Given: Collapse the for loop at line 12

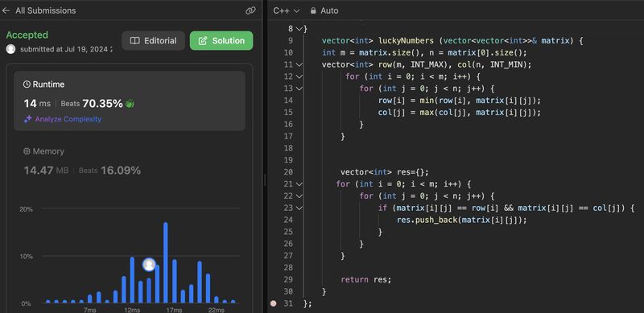Looking at the screenshot, I should point(299,76).
